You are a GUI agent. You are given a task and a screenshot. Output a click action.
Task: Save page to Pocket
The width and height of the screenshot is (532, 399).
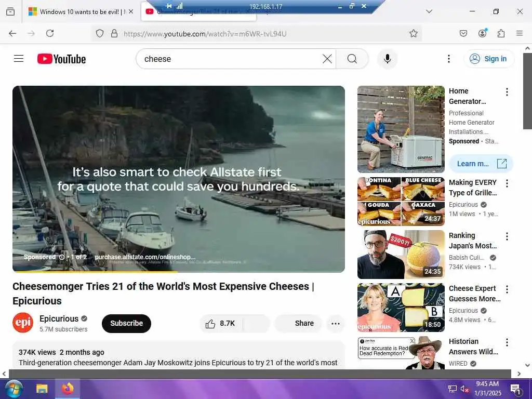tap(463, 33)
